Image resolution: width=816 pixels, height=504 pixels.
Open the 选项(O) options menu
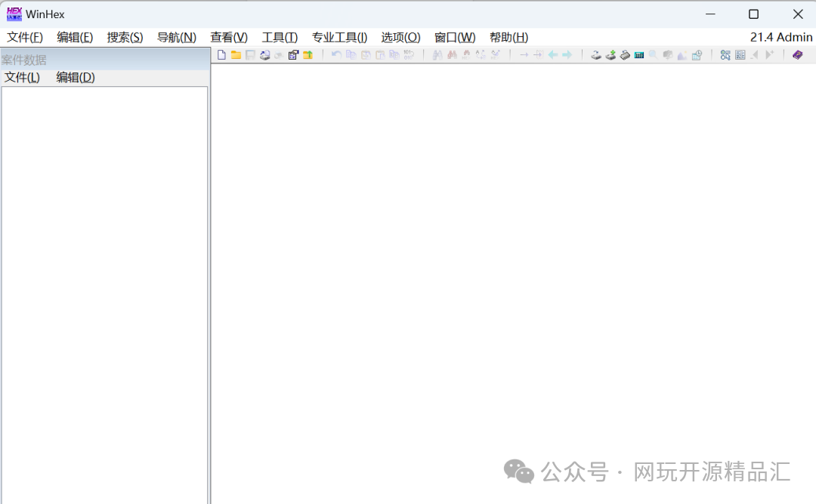coord(400,37)
